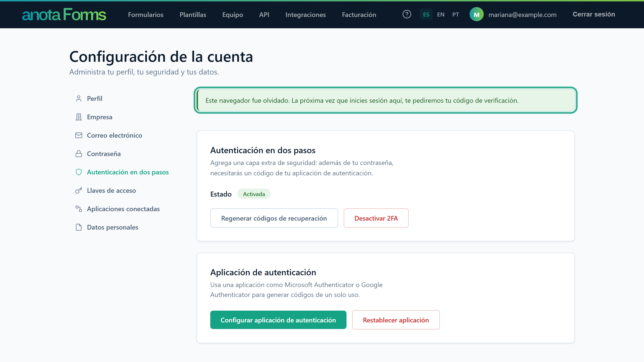Click the green M user avatar
Viewport: 644px width, 362px height.
click(x=476, y=15)
